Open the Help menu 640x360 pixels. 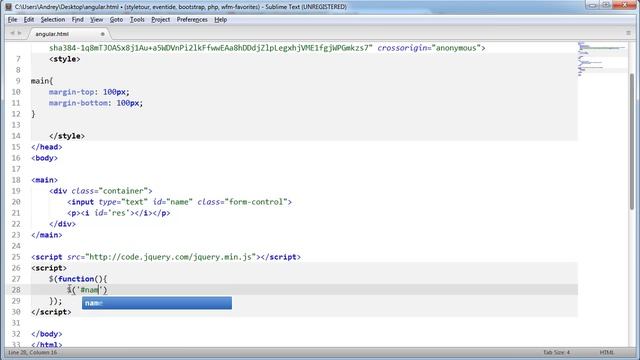pos(220,20)
